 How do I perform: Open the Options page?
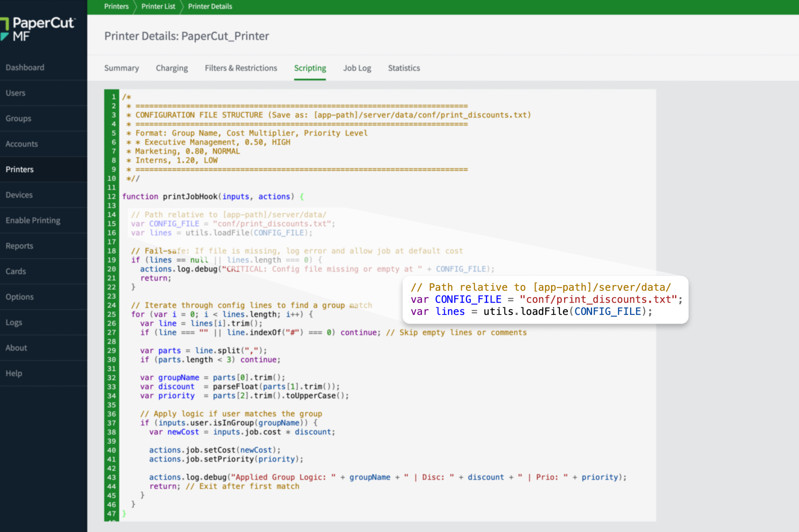coord(20,296)
